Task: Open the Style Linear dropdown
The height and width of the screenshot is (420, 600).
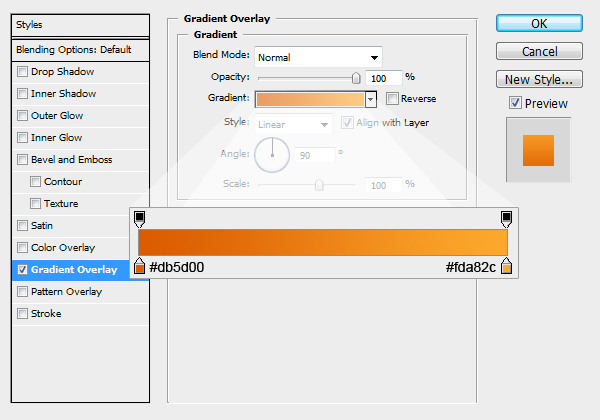Action: [293, 124]
